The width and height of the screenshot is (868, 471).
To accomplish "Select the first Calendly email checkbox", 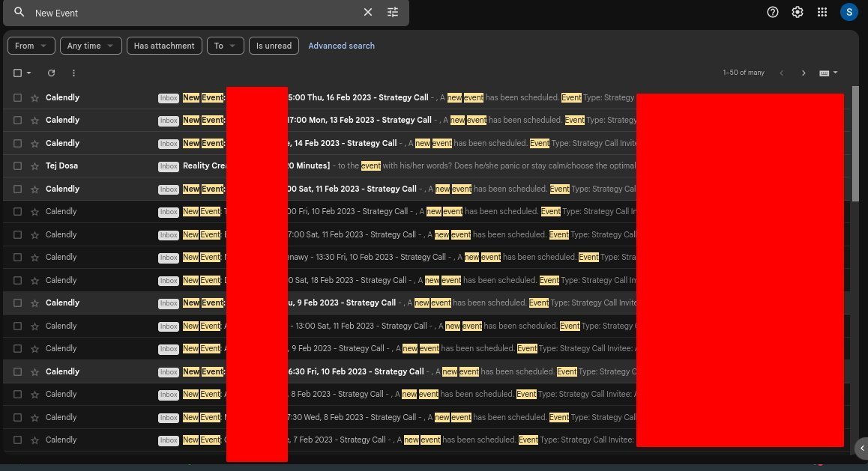I will 17,97.
